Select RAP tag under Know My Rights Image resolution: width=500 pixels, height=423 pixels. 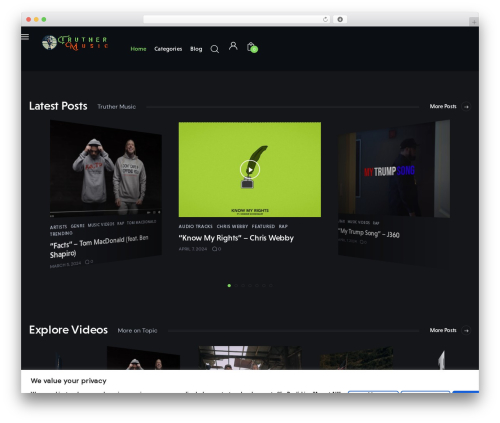tap(283, 226)
